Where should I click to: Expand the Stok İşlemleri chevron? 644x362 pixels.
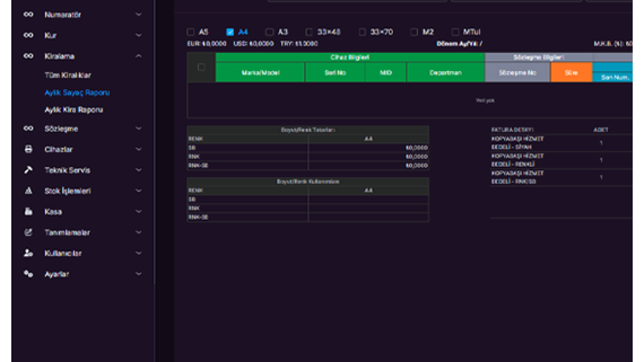(x=139, y=190)
